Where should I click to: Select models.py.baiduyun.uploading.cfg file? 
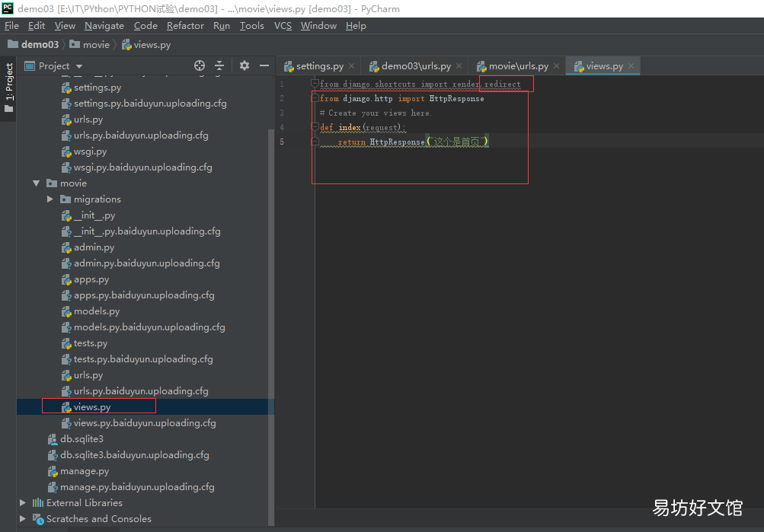pos(143,327)
